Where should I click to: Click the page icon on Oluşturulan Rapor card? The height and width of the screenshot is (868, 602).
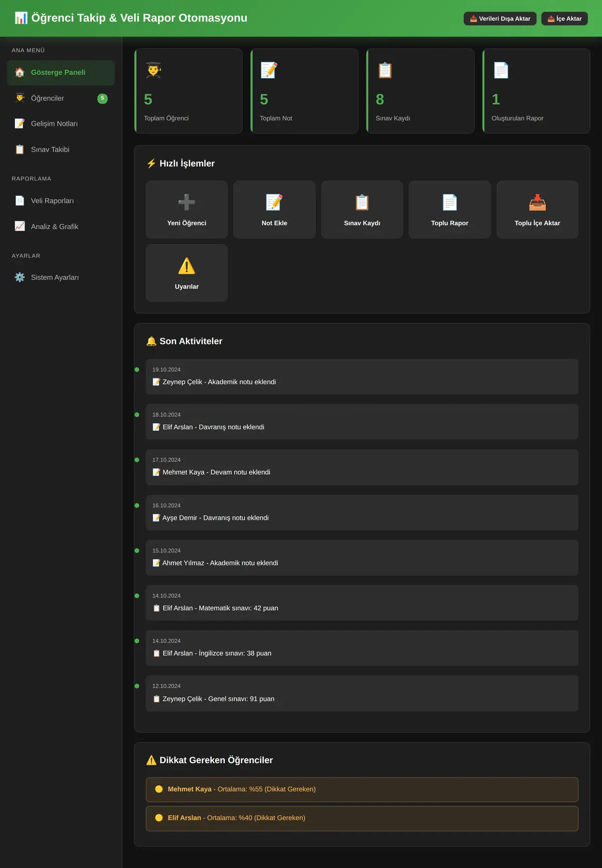coord(501,70)
